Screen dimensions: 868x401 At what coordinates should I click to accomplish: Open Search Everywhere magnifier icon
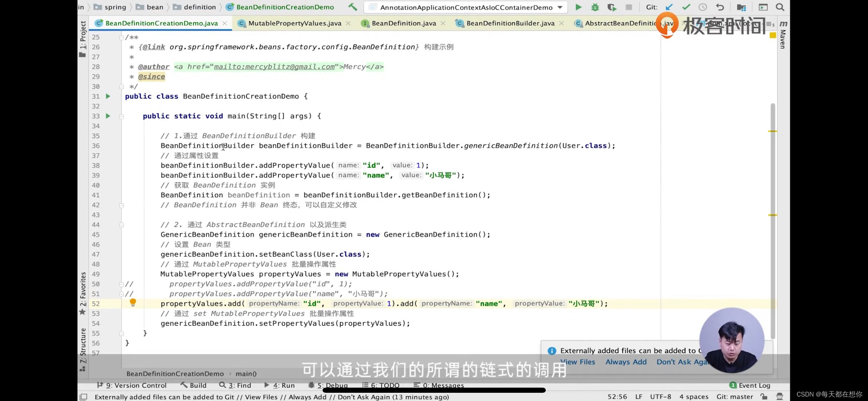pos(780,7)
